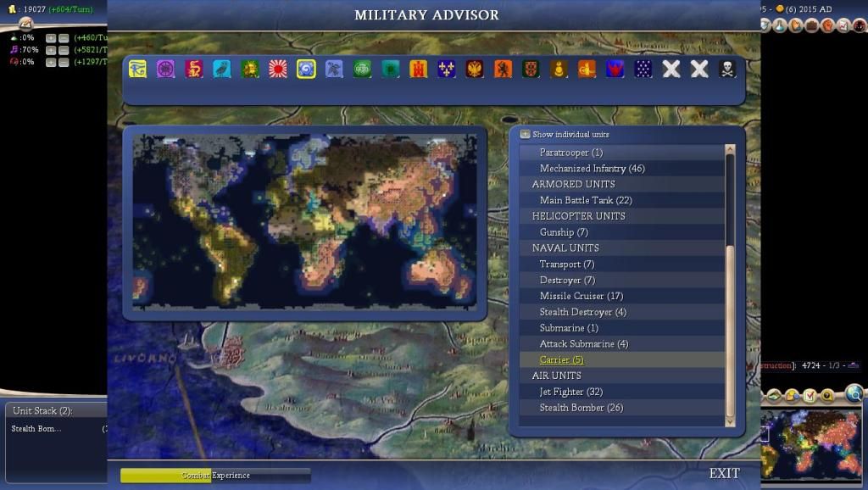The height and width of the screenshot is (490, 868).
Task: Select the highlighted blue swirl civilization flag
Action: (x=306, y=70)
